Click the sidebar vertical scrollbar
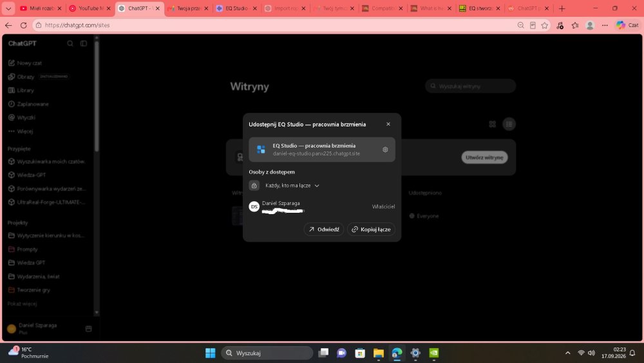 tap(97, 96)
